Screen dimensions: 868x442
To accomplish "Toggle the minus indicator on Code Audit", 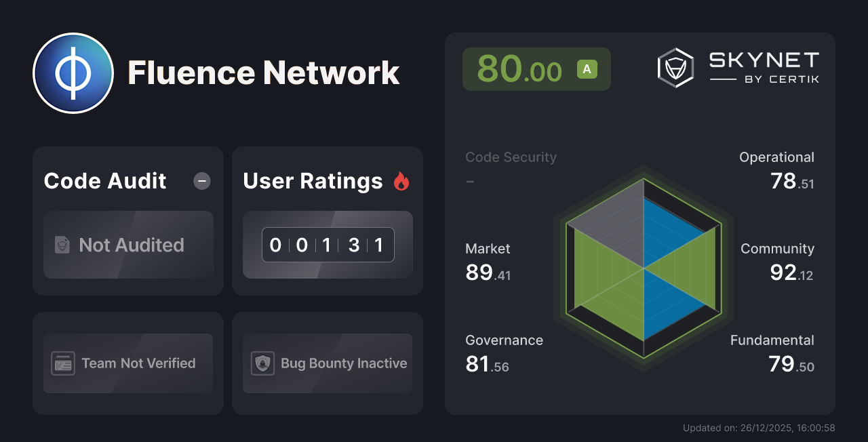I will coord(201,180).
